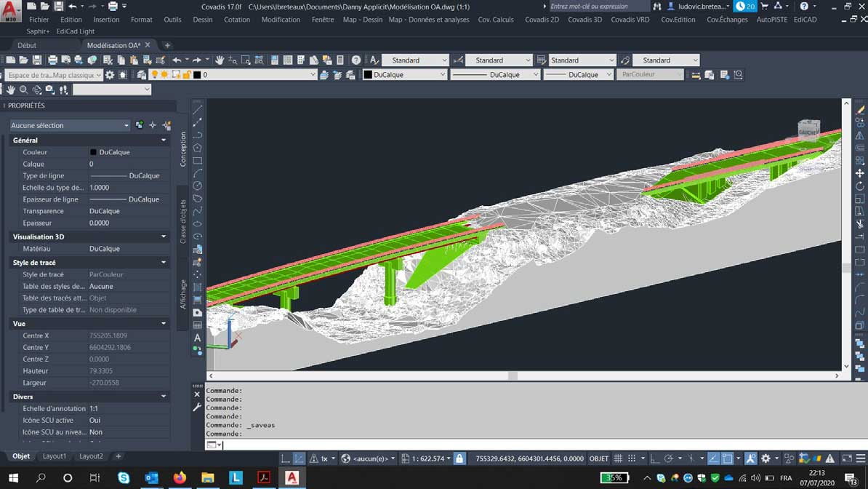868x489 pixels.
Task: Collapse the Visualisation 3D section
Action: tap(164, 236)
